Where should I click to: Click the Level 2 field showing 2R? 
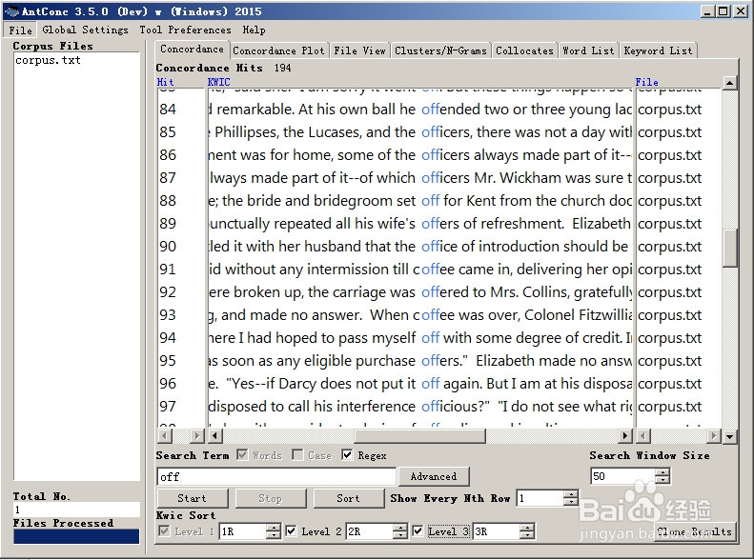pyautogui.click(x=369, y=531)
